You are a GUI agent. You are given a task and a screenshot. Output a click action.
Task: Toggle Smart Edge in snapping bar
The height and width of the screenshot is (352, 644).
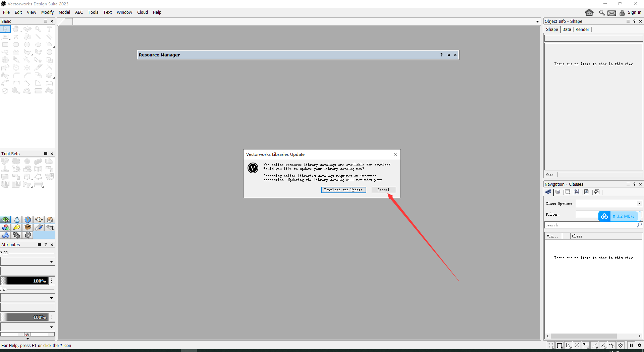[x=603, y=345]
